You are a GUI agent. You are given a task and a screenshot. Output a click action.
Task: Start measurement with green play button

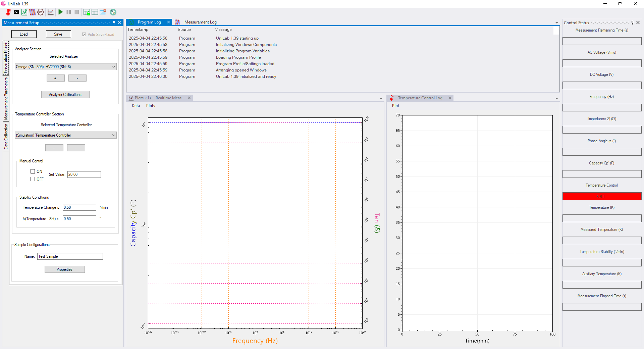click(60, 12)
